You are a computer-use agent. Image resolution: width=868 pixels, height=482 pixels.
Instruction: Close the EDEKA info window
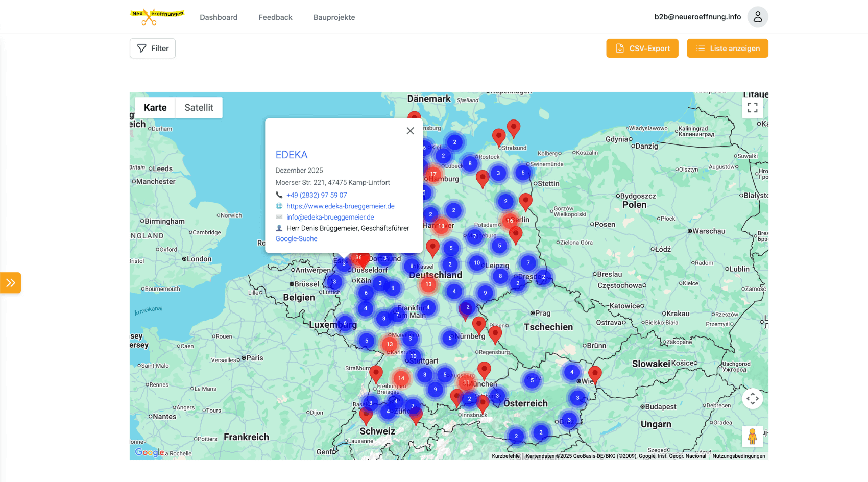coord(410,131)
